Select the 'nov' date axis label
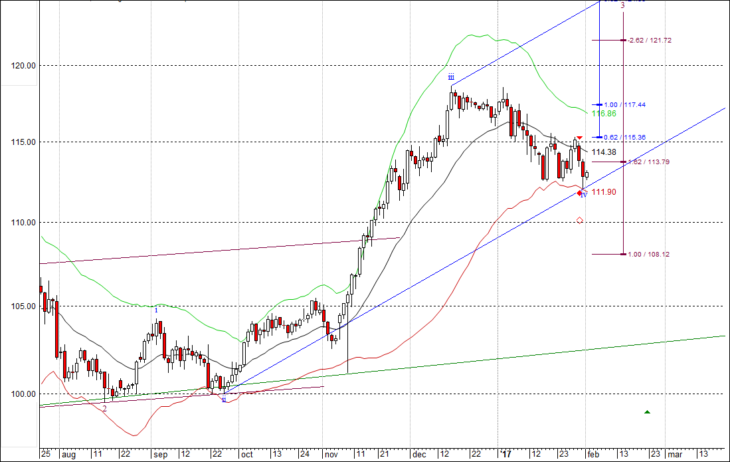Screen dimensions: 730x462 coord(331,454)
